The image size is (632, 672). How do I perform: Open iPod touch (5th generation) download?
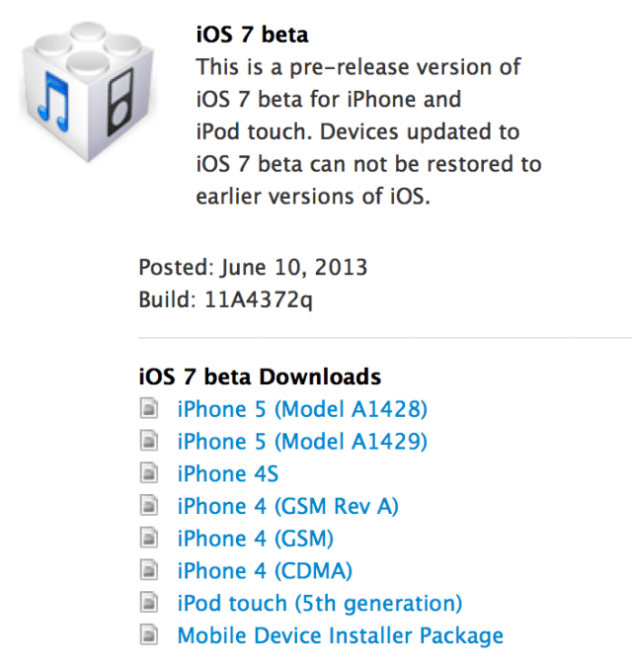319,604
